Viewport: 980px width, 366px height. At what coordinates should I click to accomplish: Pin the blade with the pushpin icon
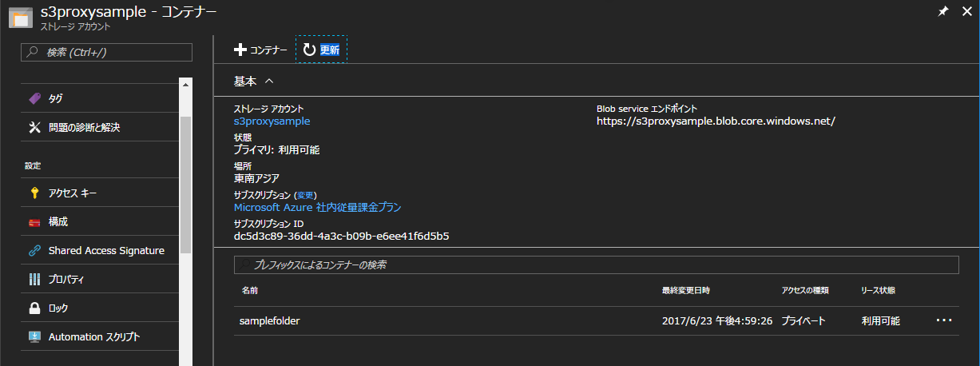942,12
